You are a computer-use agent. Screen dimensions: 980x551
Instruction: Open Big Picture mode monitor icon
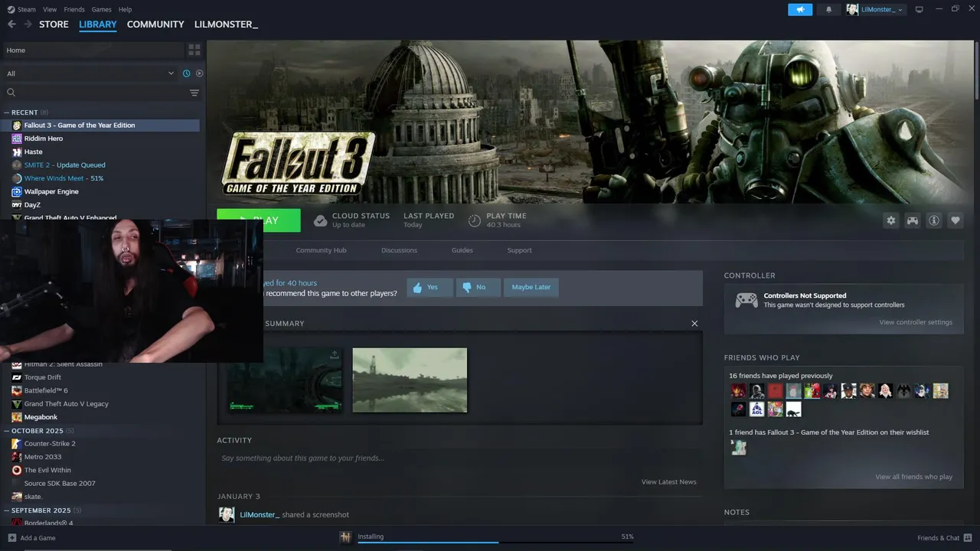pos(920,9)
